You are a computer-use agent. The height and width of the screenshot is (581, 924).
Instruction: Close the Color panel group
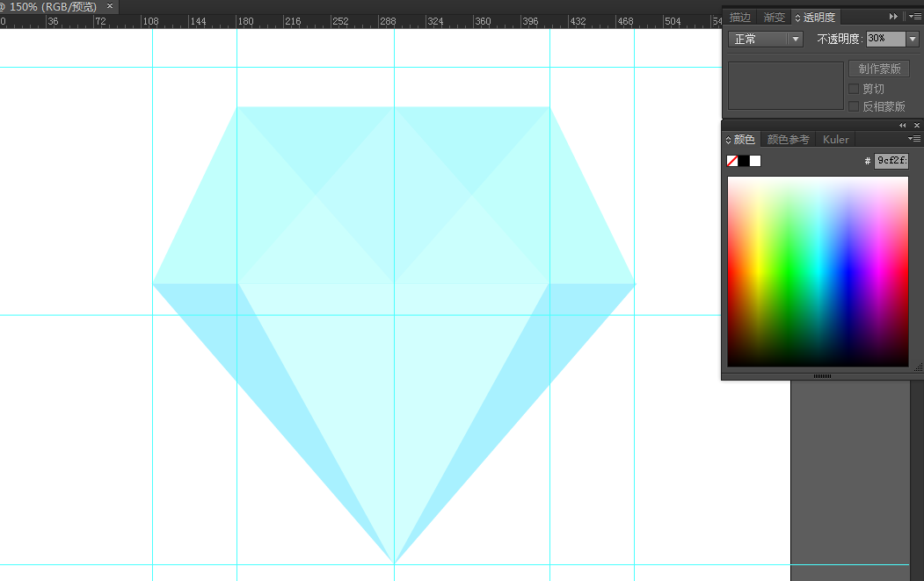click(916, 126)
